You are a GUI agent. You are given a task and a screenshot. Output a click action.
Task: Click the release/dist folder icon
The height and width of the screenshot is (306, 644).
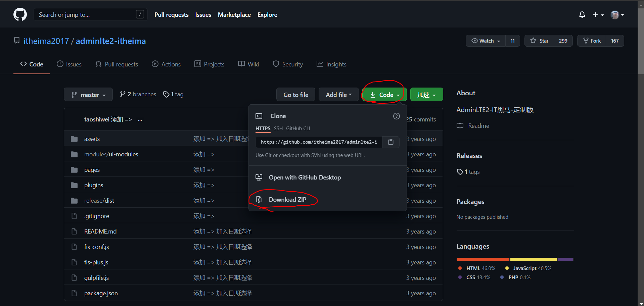(74, 201)
